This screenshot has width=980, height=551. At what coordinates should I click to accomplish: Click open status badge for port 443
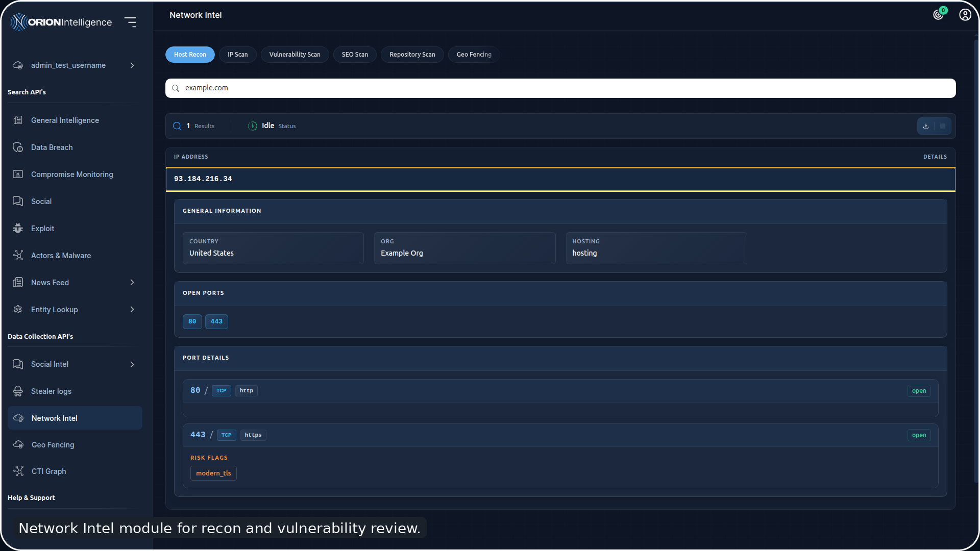click(919, 435)
